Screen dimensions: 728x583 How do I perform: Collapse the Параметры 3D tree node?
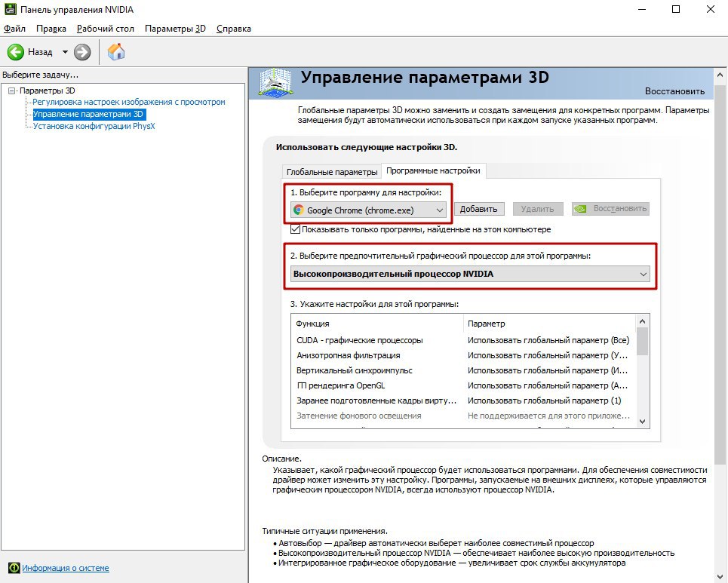12,91
